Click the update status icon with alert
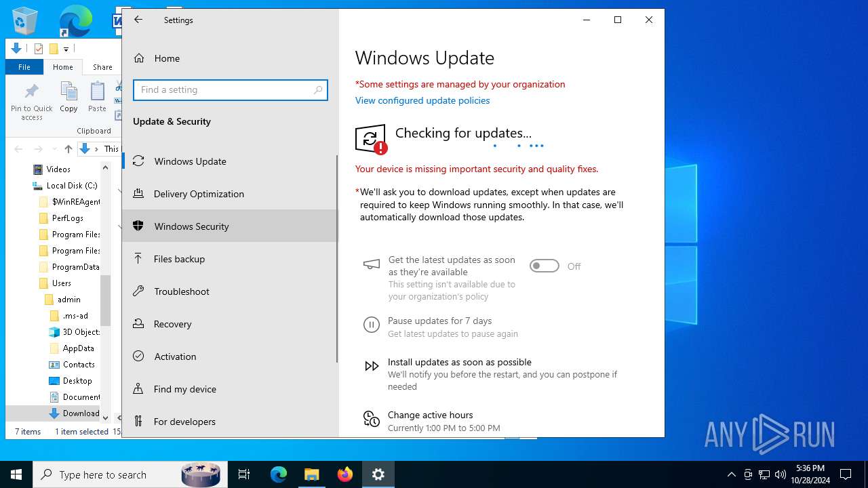The width and height of the screenshot is (868, 488). pyautogui.click(x=371, y=140)
